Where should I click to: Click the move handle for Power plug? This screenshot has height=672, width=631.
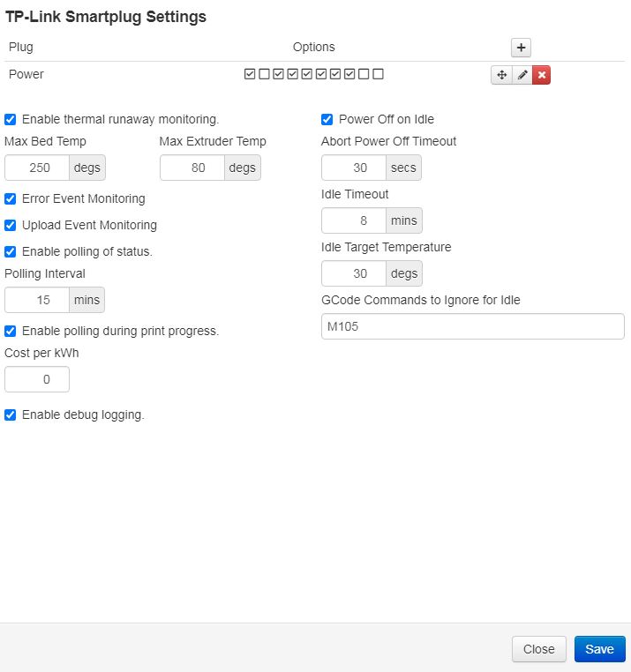pyautogui.click(x=501, y=75)
